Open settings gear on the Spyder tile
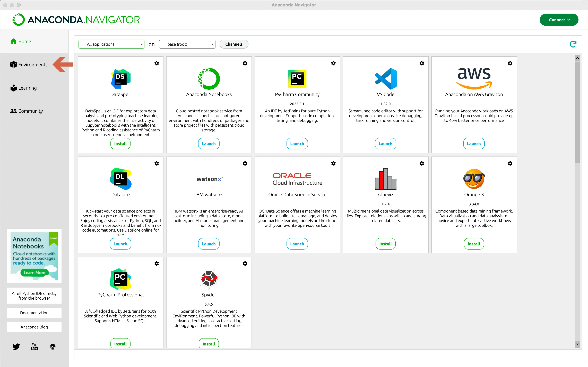This screenshot has width=588, height=367. (245, 263)
